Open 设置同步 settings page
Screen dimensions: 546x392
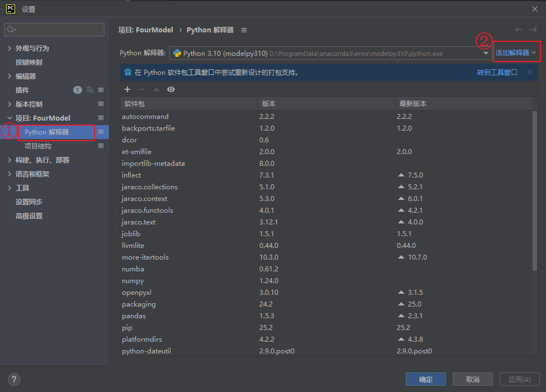29,202
